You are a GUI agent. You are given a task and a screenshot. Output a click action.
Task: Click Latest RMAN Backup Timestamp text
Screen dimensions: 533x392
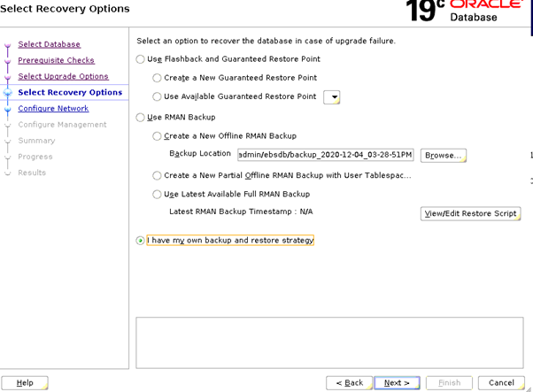[x=241, y=211]
